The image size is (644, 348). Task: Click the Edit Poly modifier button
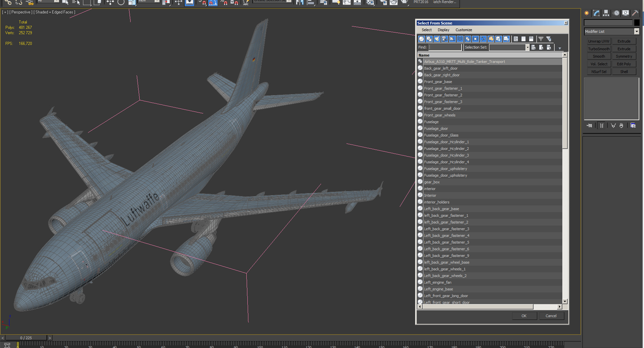(624, 64)
